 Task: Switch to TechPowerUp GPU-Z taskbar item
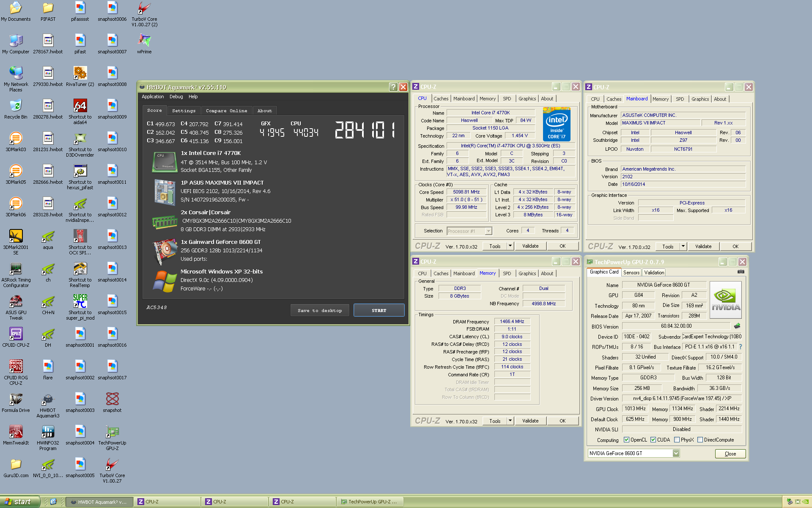point(370,502)
